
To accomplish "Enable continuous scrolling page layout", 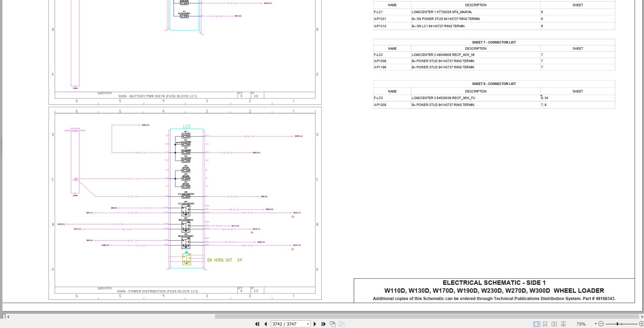I will 545,324.
